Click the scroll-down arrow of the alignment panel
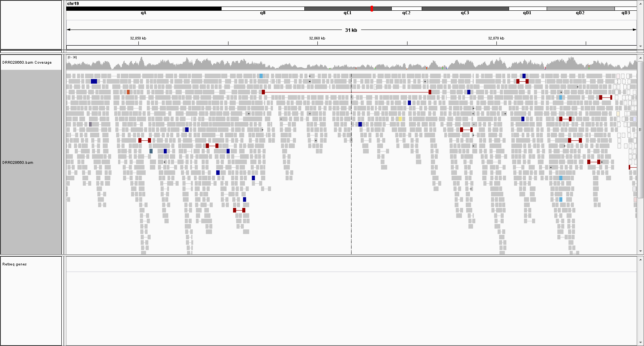 (x=640, y=251)
